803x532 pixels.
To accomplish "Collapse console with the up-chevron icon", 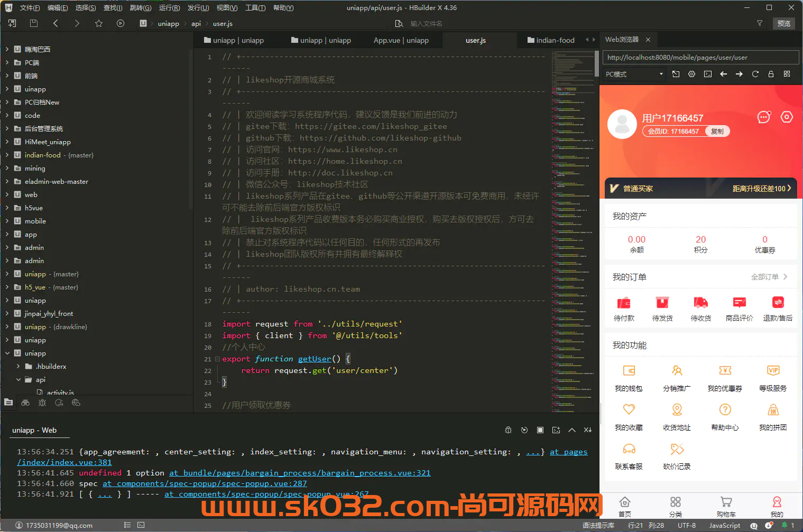I will [x=572, y=430].
